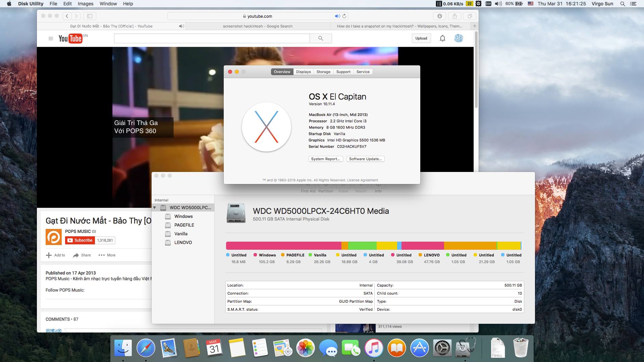Click the YouTube Upload button
The image size is (644, 362).
(421, 38)
